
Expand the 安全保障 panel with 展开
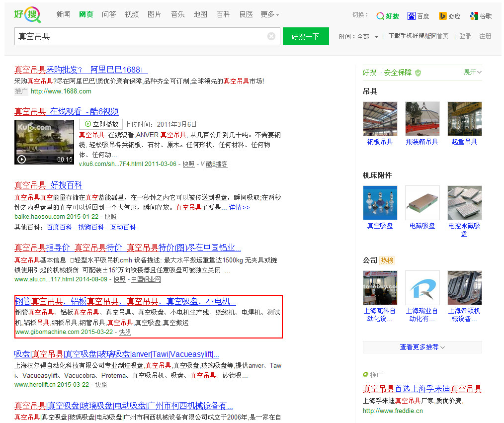coord(473,72)
